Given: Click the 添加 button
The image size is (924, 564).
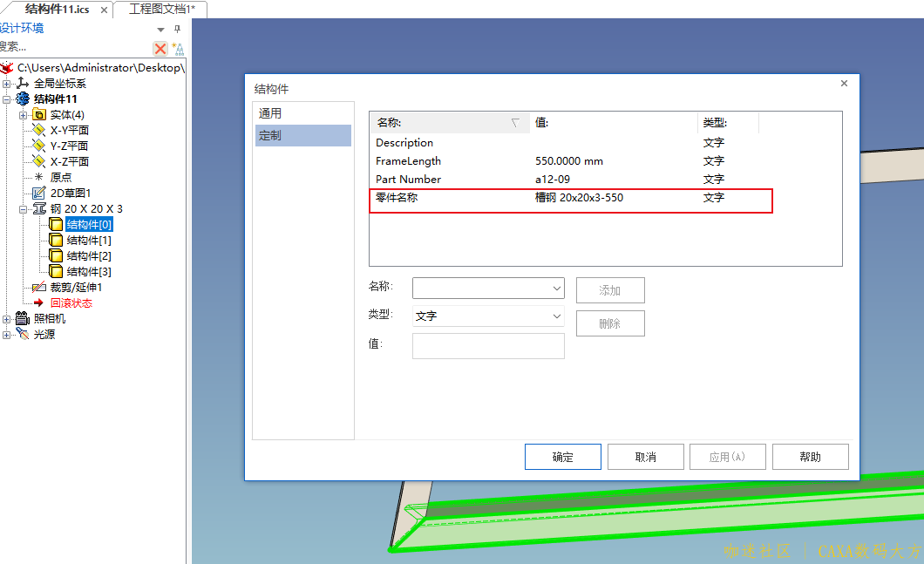Looking at the screenshot, I should pos(610,290).
